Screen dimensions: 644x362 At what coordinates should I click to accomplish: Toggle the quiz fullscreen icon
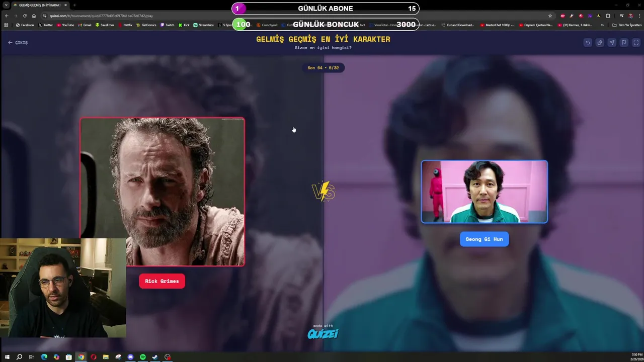(x=636, y=43)
